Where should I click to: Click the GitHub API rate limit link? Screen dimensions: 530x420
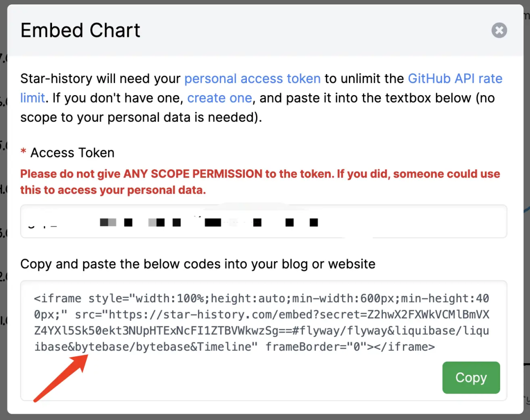455,79
